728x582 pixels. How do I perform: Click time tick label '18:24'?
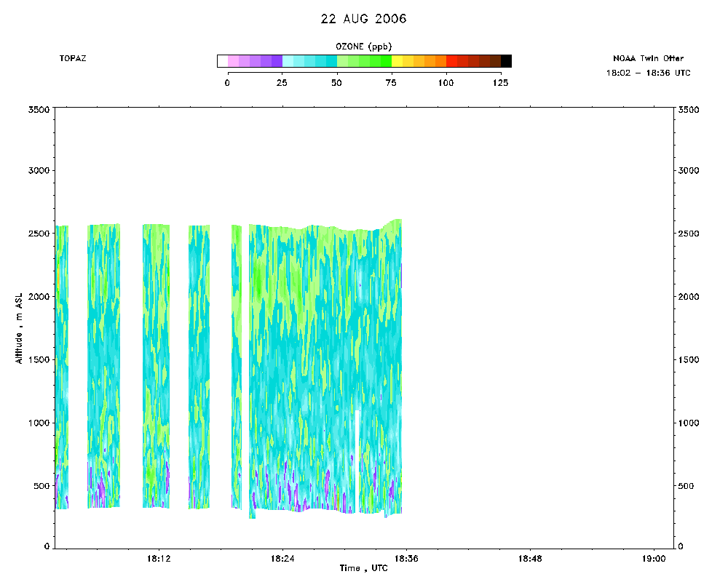[x=282, y=559]
